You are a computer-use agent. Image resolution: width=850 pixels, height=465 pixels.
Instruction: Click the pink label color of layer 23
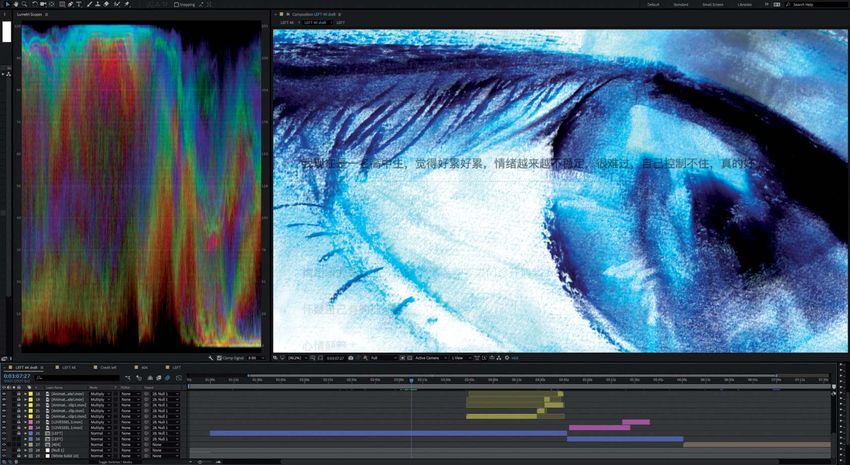pyautogui.click(x=30, y=422)
